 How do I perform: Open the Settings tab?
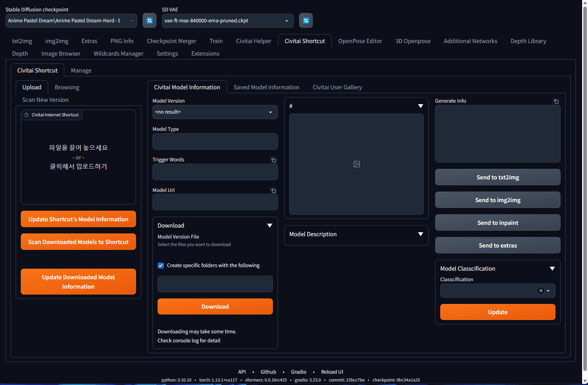coord(167,54)
